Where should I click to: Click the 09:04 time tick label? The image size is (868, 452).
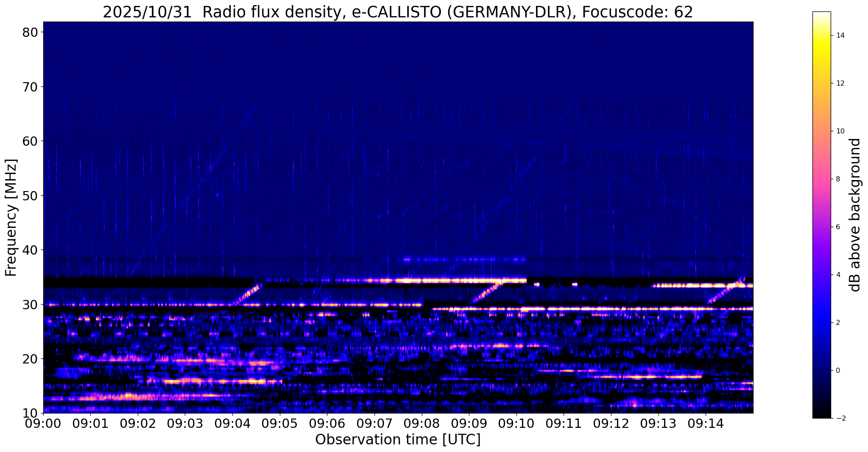(x=232, y=423)
